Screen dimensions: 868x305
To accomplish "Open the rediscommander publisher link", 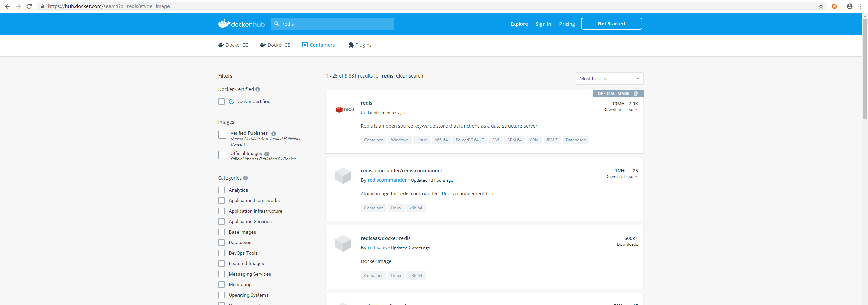I will pos(387,180).
